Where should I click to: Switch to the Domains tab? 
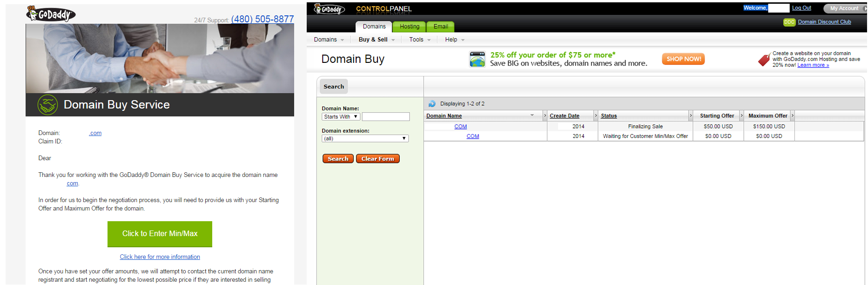click(x=374, y=27)
